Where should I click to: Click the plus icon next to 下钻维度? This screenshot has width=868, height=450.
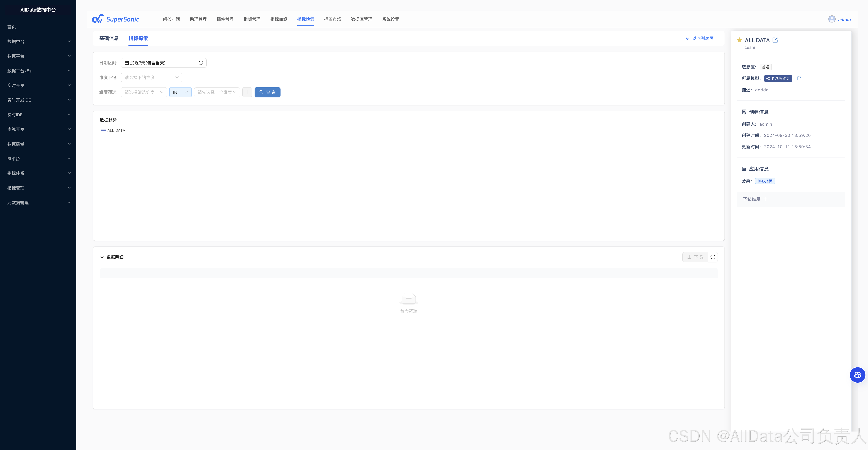point(765,199)
